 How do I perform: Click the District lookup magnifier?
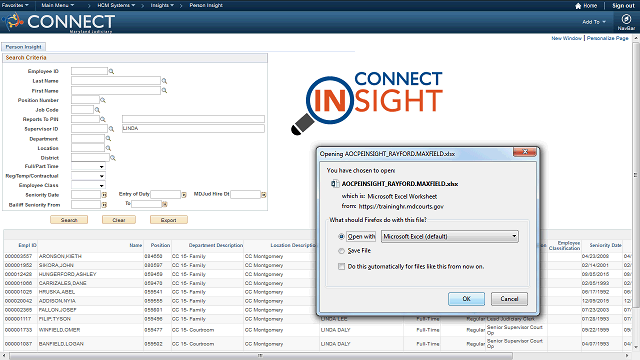[x=113, y=158]
